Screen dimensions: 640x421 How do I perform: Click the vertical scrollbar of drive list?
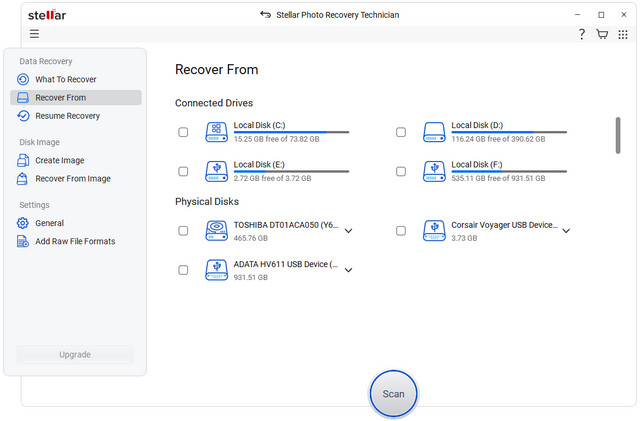(x=617, y=135)
